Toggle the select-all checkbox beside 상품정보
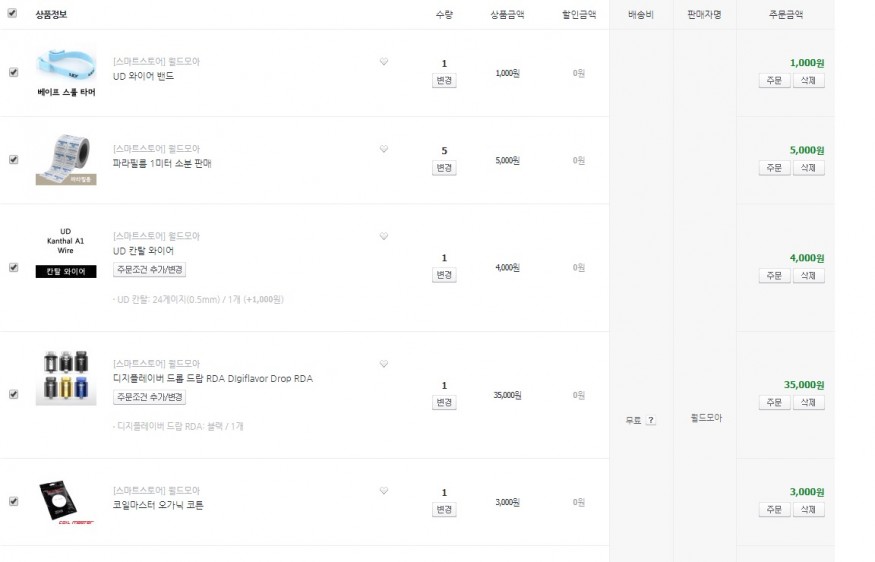This screenshot has width=875, height=562. tap(12, 14)
